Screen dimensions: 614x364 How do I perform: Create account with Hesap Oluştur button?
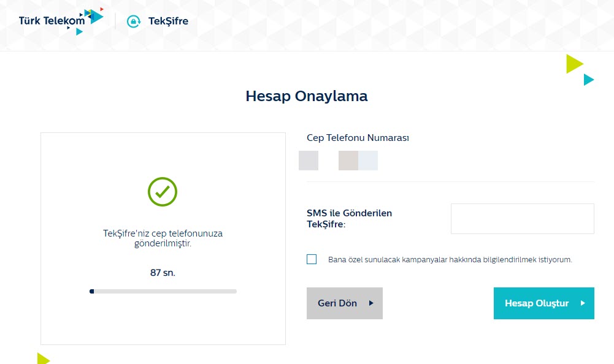coord(543,303)
